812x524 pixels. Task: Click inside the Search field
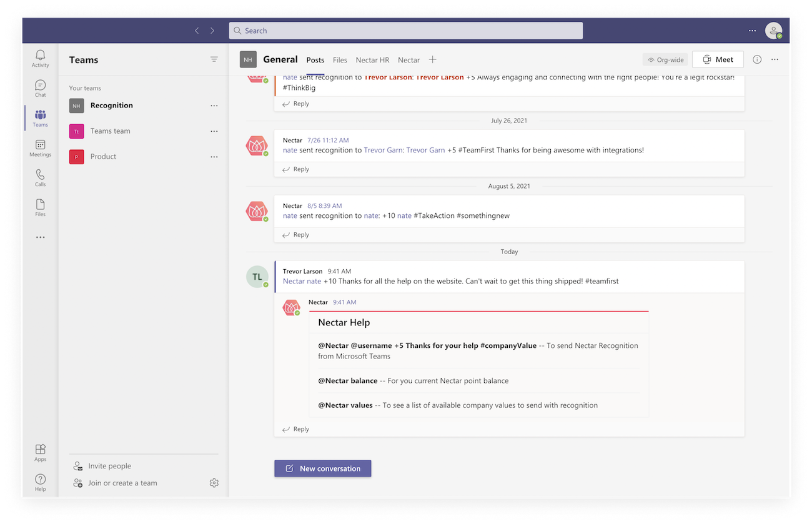pyautogui.click(x=405, y=30)
